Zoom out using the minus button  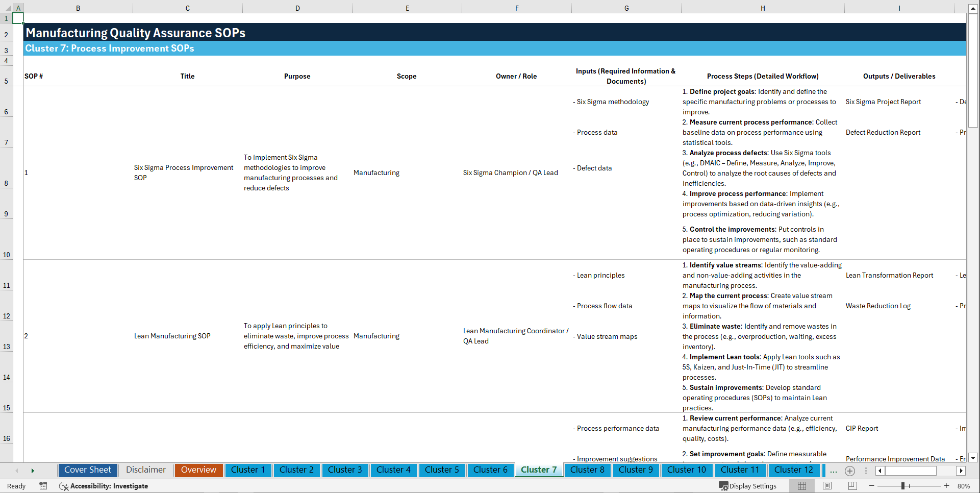(871, 486)
